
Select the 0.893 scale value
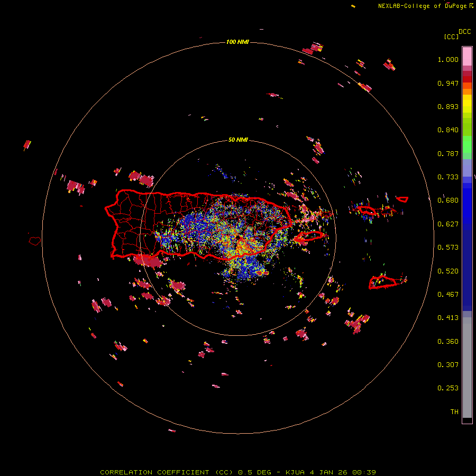[x=448, y=106]
